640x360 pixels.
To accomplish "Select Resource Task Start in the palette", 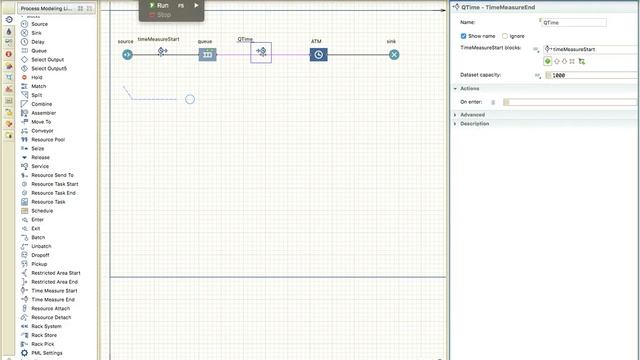I will pos(49,184).
